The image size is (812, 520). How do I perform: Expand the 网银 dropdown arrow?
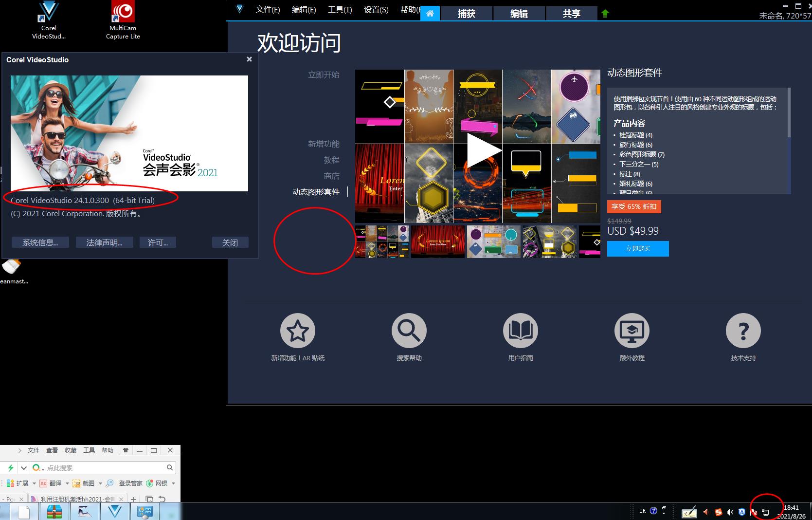point(173,483)
